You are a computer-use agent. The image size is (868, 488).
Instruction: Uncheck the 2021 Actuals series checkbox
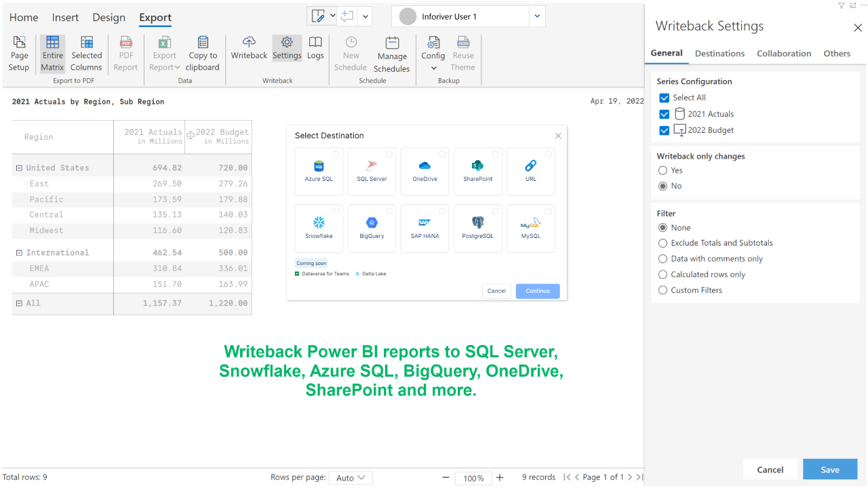coord(665,114)
